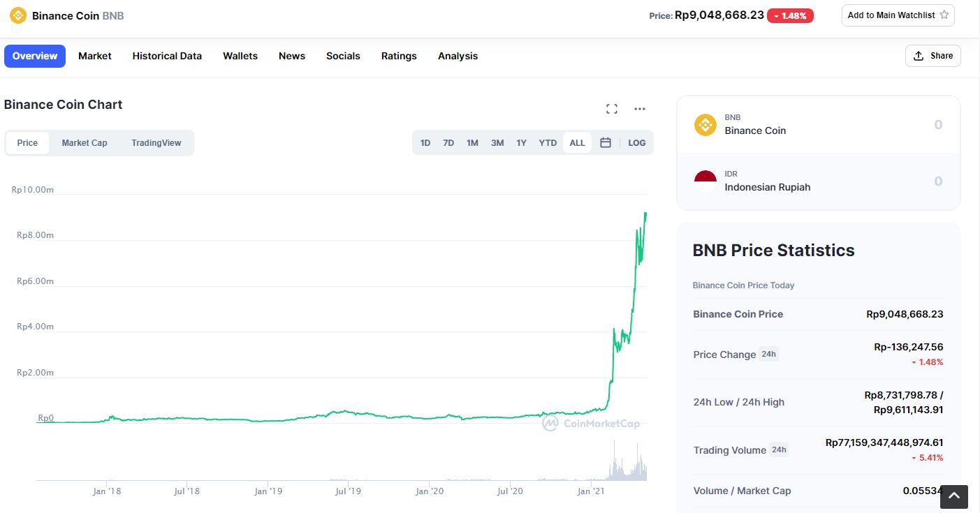Click the BNB coin icon in converter
980x513 pixels.
pos(705,125)
